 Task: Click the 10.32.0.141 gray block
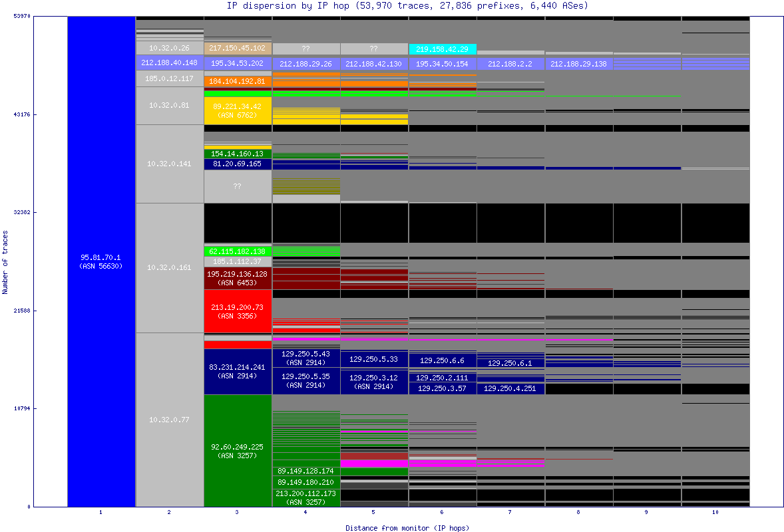169,164
